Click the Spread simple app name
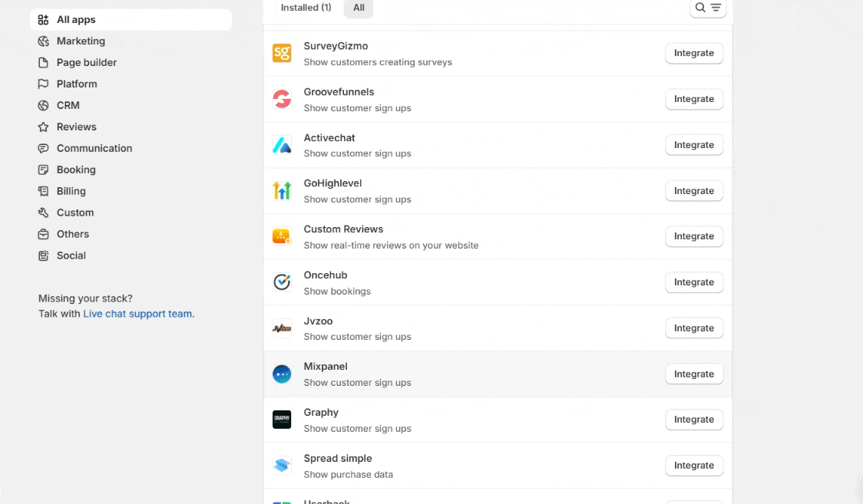863x504 pixels. click(x=338, y=459)
